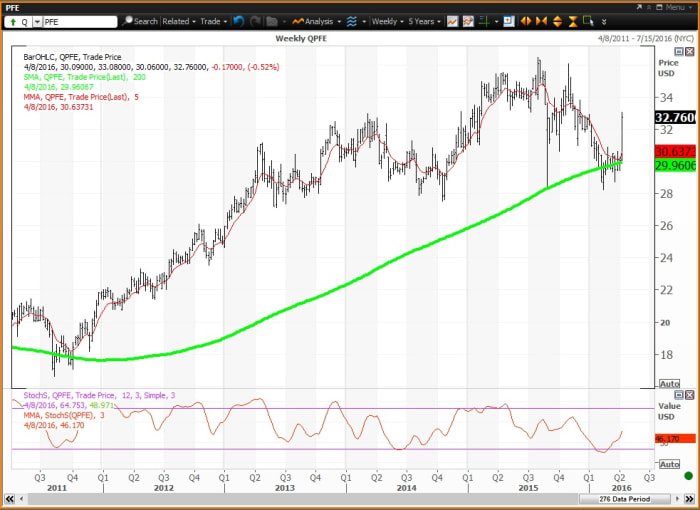The image size is (700, 510).
Task: Open the Menu button in title bar
Action: tap(670, 6)
